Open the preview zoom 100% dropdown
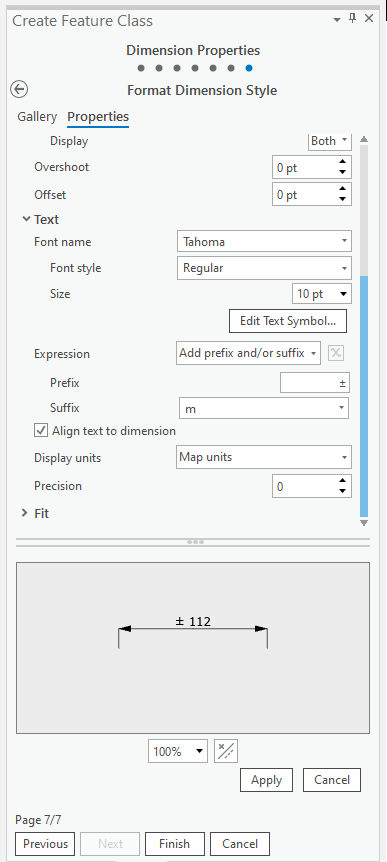The image size is (387, 862). 178,751
